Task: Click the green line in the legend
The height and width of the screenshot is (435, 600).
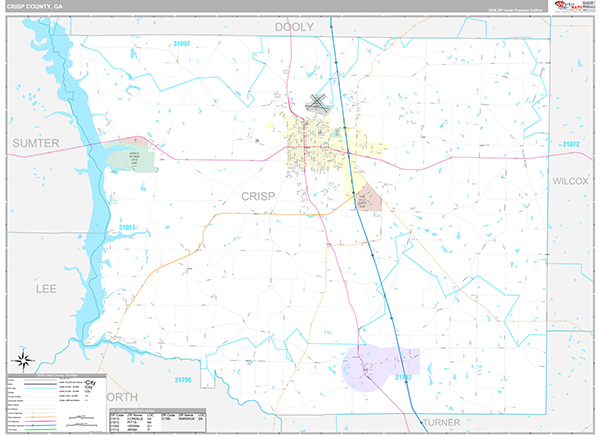Action: point(40,430)
